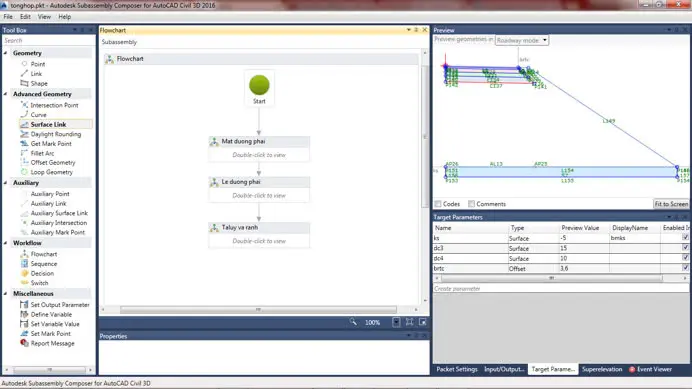Viewport: 692px width, 389px height.
Task: Open the Edit menu
Action: [25, 17]
